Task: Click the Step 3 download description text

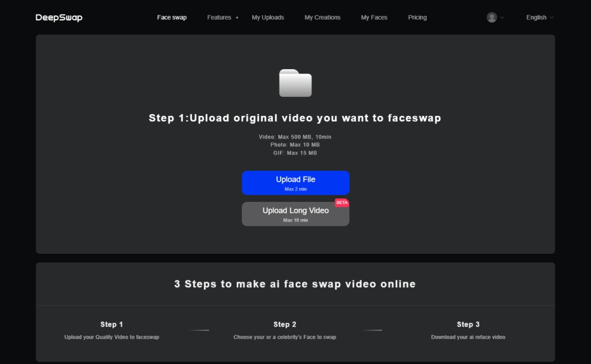Action: tap(467, 337)
